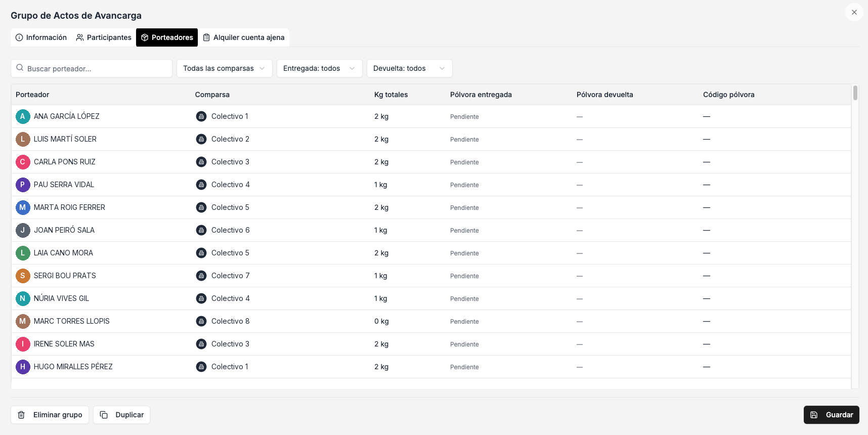Click the Pólvora entregada column header
This screenshot has height=435, width=868.
click(481, 95)
